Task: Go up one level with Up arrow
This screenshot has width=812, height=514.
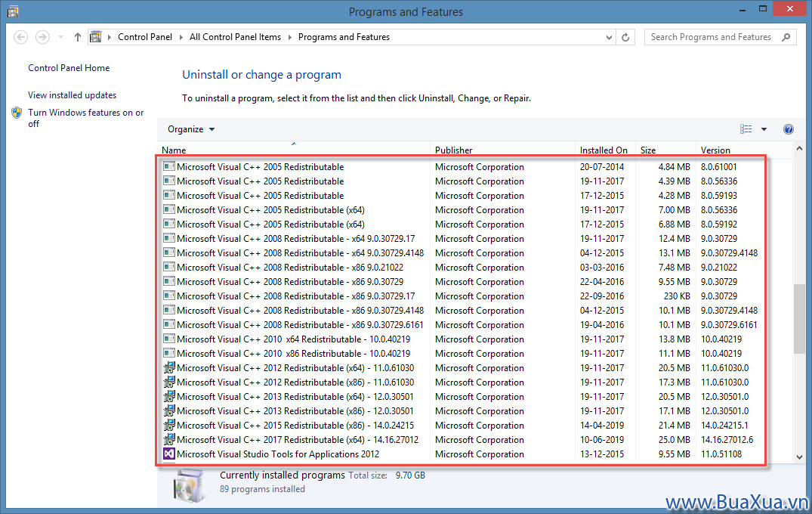Action: (78, 37)
